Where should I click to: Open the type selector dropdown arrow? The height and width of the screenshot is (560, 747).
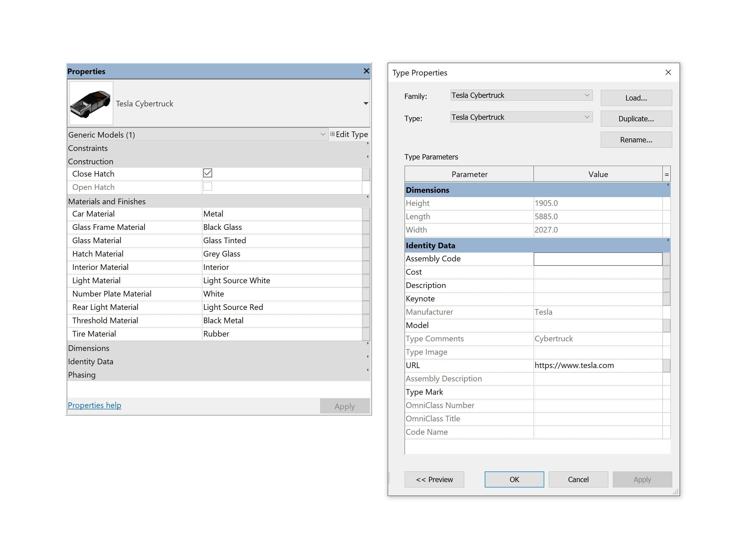tap(366, 103)
